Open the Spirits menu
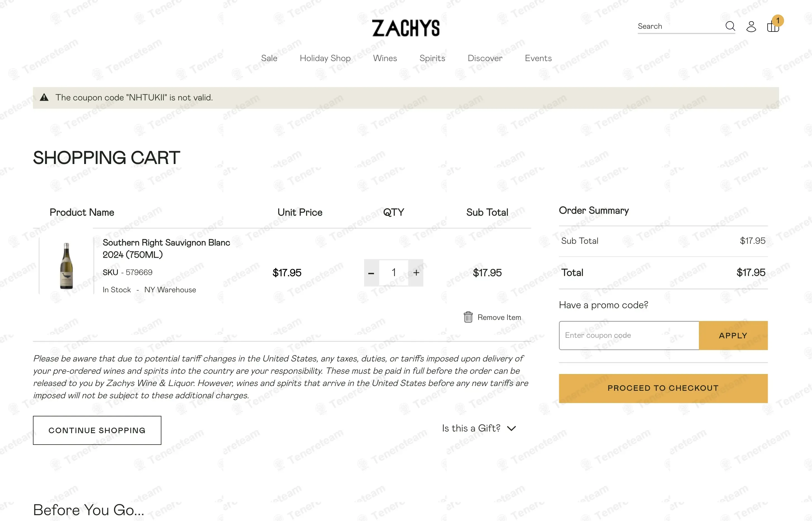812x521 pixels. [x=432, y=58]
